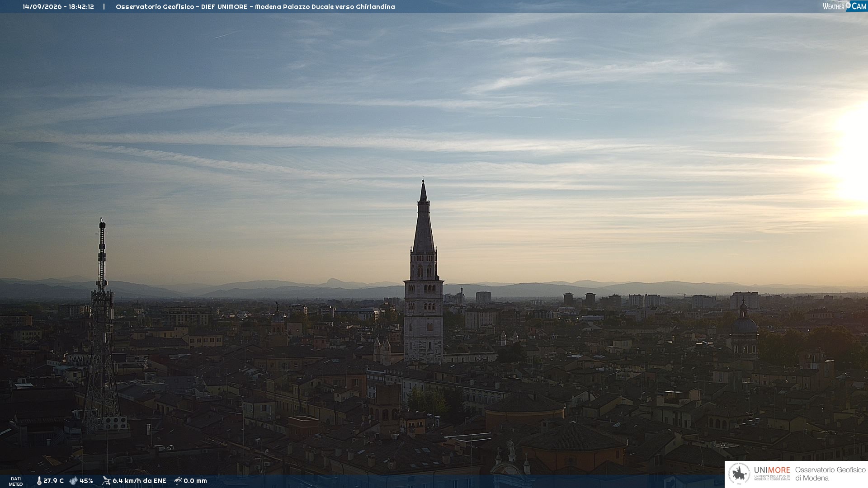Open the WeatherCam logo link
The width and height of the screenshot is (868, 488).
[x=844, y=6]
